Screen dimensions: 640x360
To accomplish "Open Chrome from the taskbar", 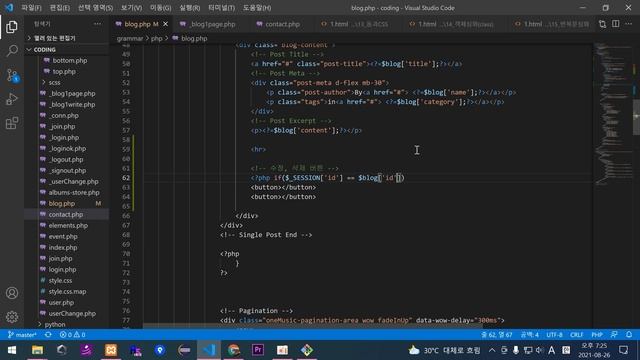I will click(x=233, y=350).
